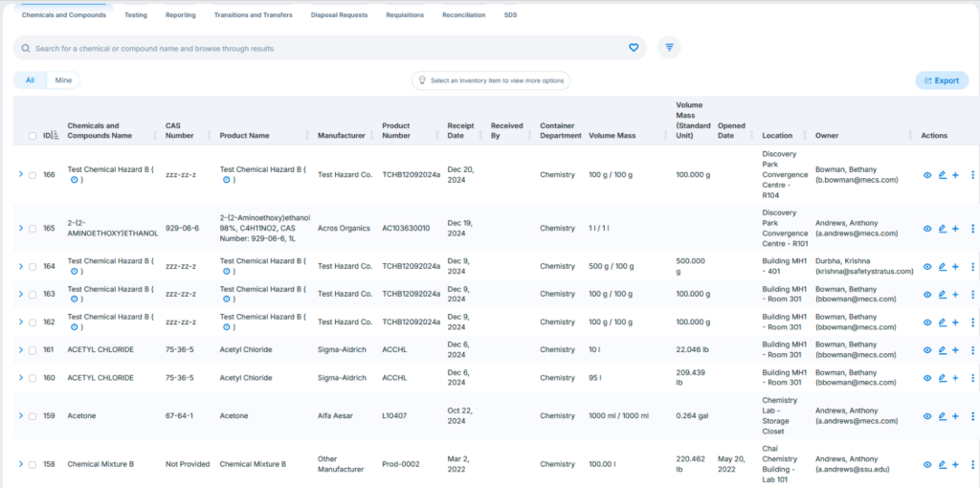Open more actions menu for row 163

click(x=972, y=295)
